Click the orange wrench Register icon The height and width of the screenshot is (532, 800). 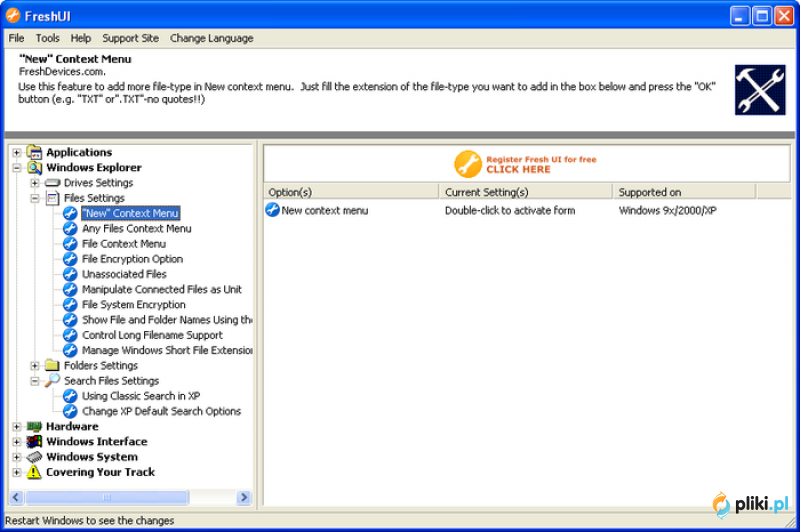[x=468, y=164]
